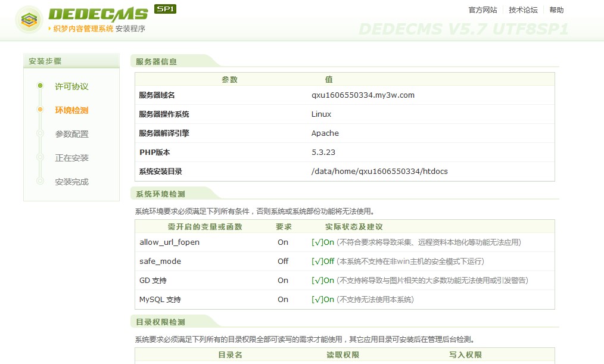Click the orange bullet beside 环境检测
Viewport: 604px width, 364px height.
pos(40,110)
